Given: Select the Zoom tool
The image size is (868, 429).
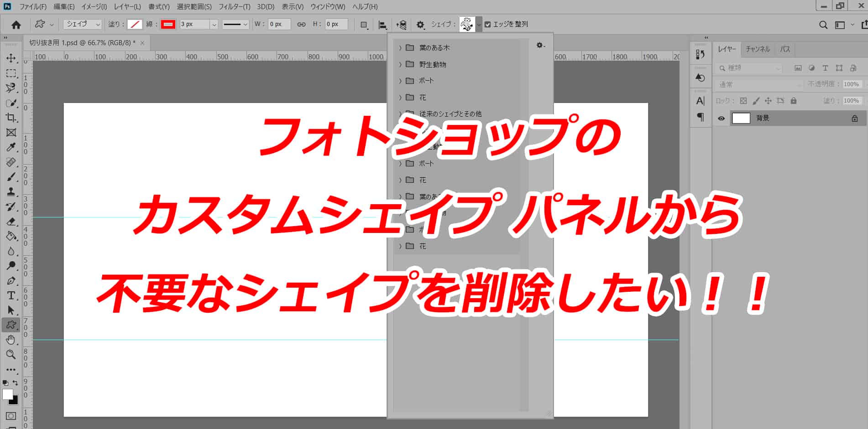Looking at the screenshot, I should point(11,354).
